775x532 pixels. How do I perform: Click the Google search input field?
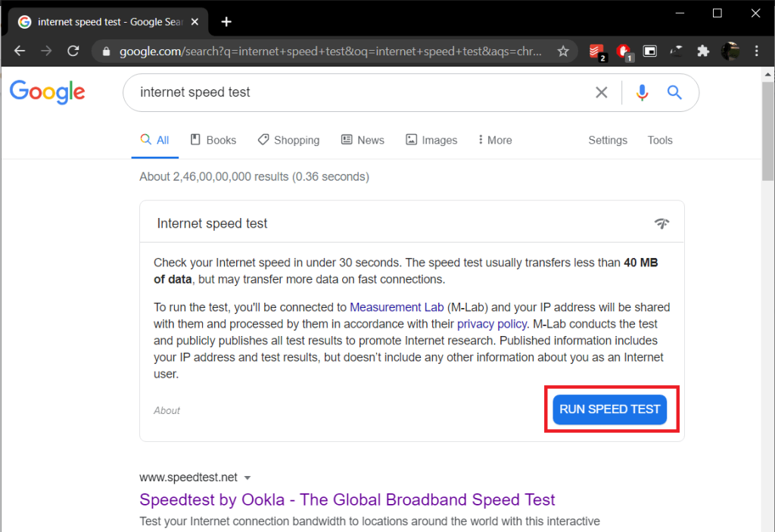click(x=356, y=92)
